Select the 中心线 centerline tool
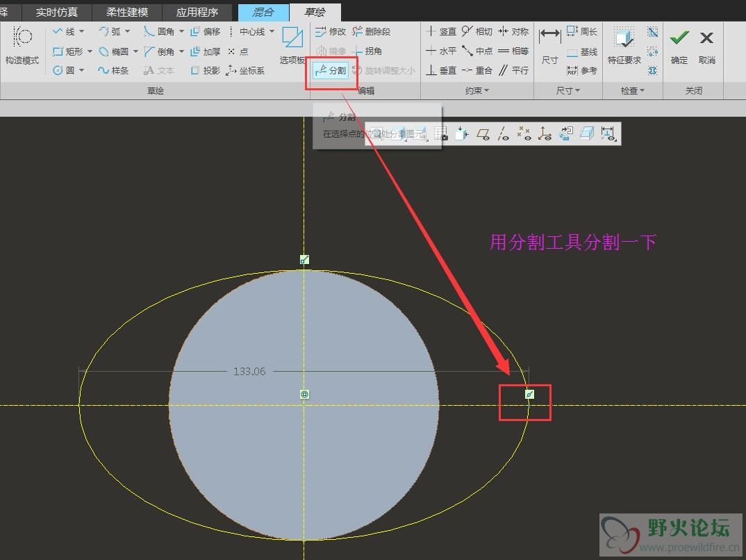Viewport: 746px width, 560px height. pyautogui.click(x=247, y=31)
